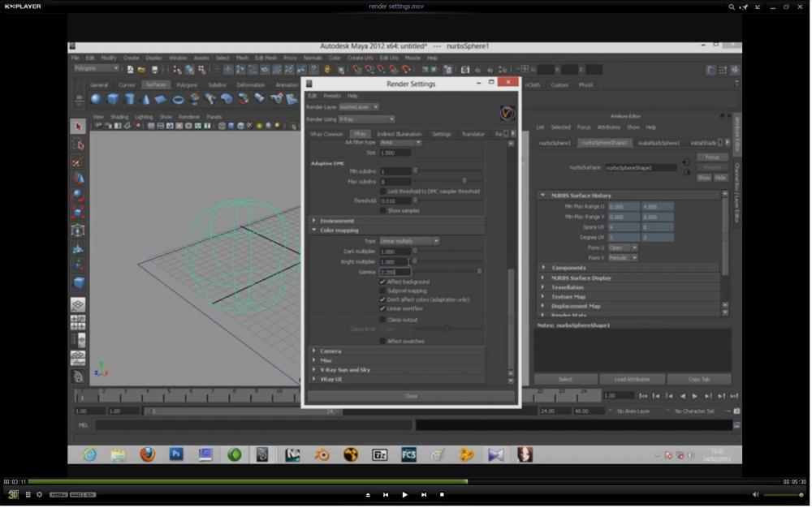Open Photoshop from the taskbar
Image resolution: width=812 pixels, height=508 pixels.
pos(176,454)
